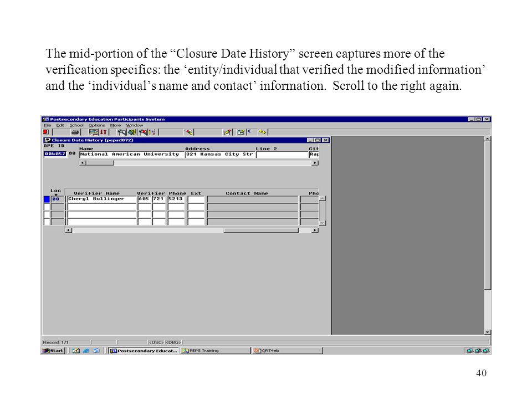Click the Start button
This screenshot has height=399, width=532.
click(53, 350)
